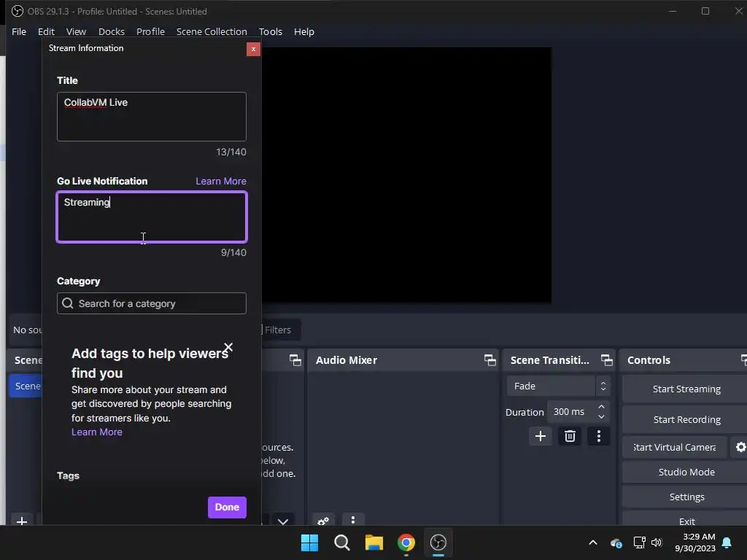Open the Edit menu
This screenshot has height=560, width=747.
[46, 31]
